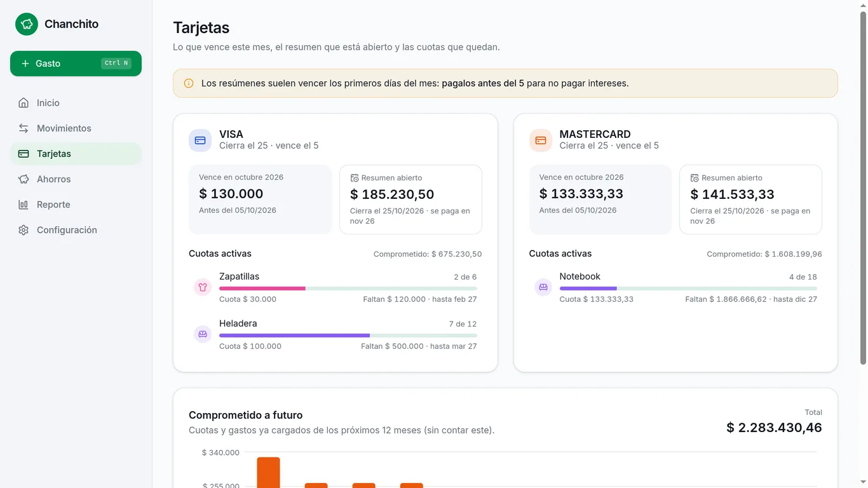Click the Heladera sofa icon

pos(203,334)
